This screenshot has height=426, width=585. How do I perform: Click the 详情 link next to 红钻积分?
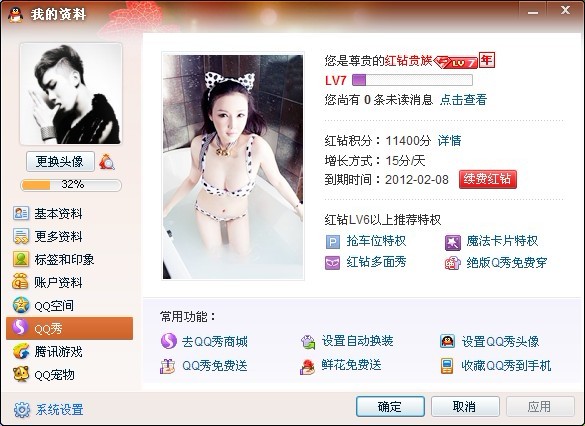[x=449, y=141]
